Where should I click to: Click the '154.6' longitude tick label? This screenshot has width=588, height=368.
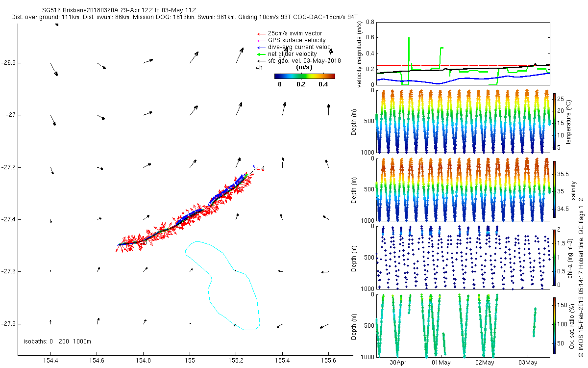pyautogui.click(x=97, y=361)
